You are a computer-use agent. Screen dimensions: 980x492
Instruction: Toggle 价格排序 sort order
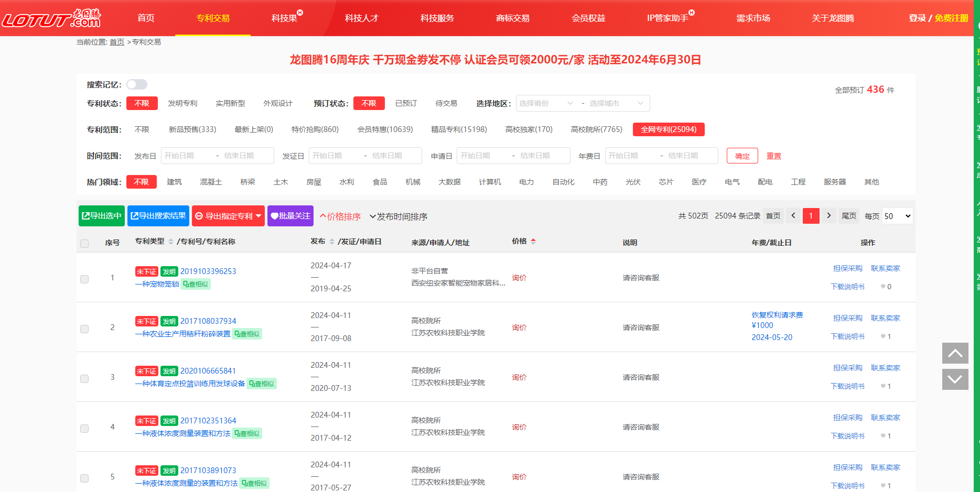(340, 216)
